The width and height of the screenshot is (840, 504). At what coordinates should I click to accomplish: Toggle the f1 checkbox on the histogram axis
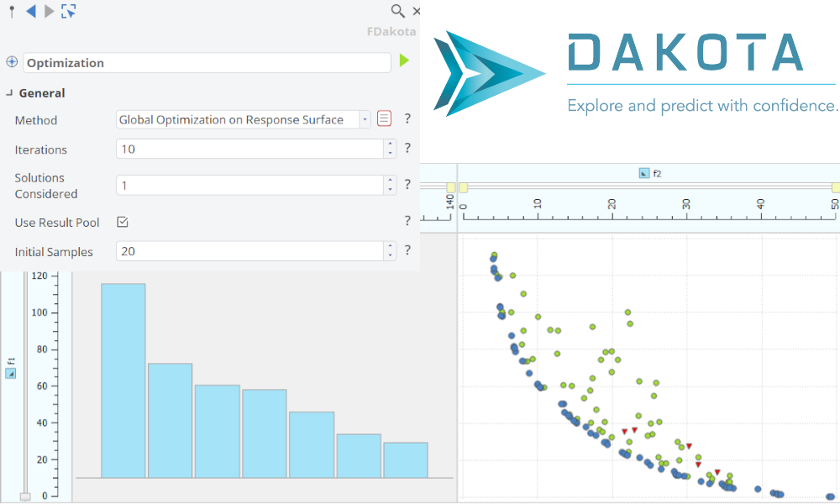(x=11, y=372)
